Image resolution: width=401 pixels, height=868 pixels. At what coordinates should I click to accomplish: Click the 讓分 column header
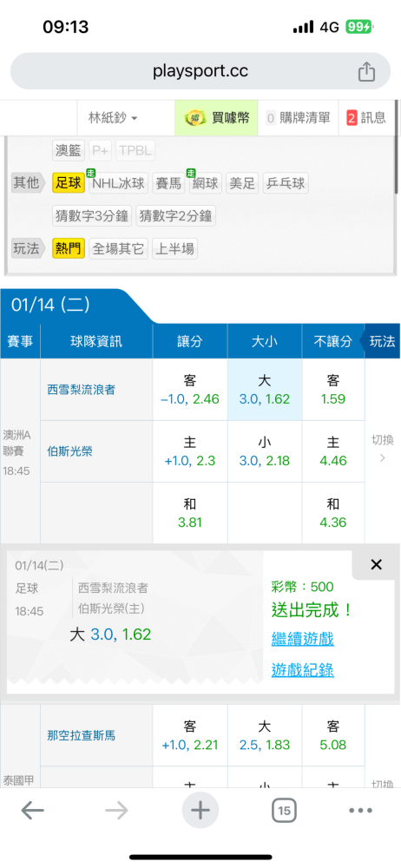(x=190, y=341)
